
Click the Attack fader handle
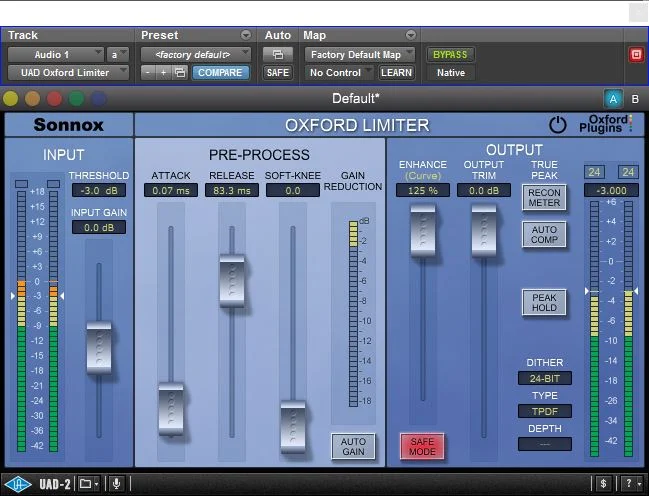click(x=171, y=410)
